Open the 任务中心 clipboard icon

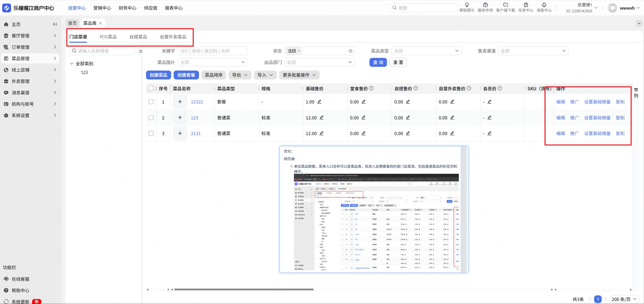click(x=526, y=5)
